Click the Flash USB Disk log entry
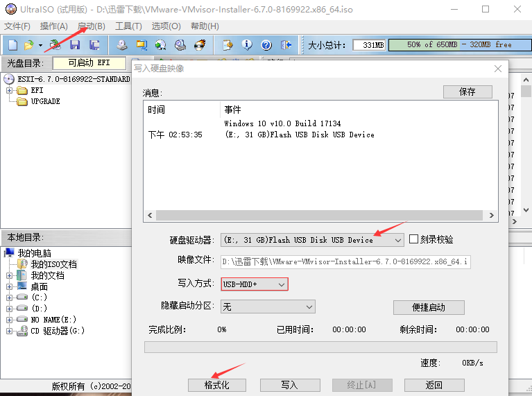Screen dimensions: 532x396 (299, 135)
